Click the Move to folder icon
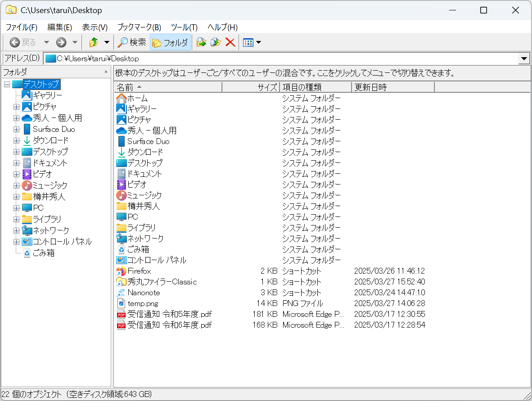Screen dimensions: 532x401 point(201,42)
